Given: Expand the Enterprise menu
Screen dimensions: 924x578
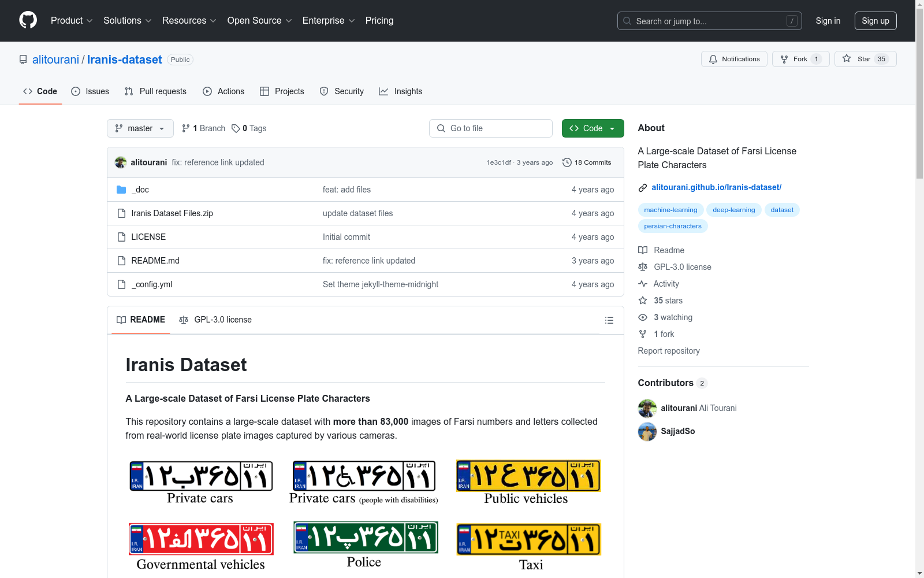Looking at the screenshot, I should pyautogui.click(x=329, y=20).
